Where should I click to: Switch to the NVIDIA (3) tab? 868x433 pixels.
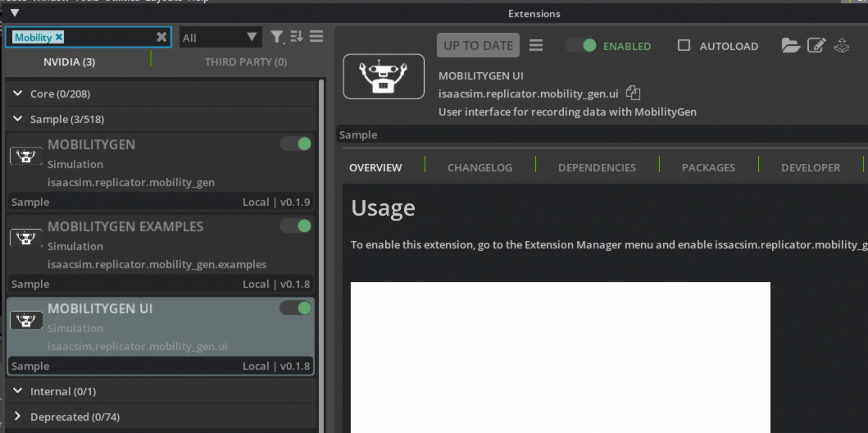tap(69, 62)
